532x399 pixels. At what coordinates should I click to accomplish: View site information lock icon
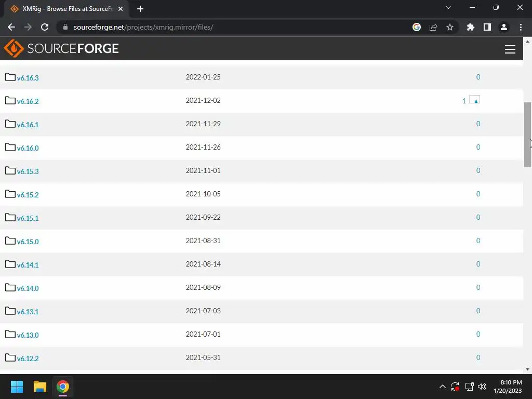pos(65,27)
